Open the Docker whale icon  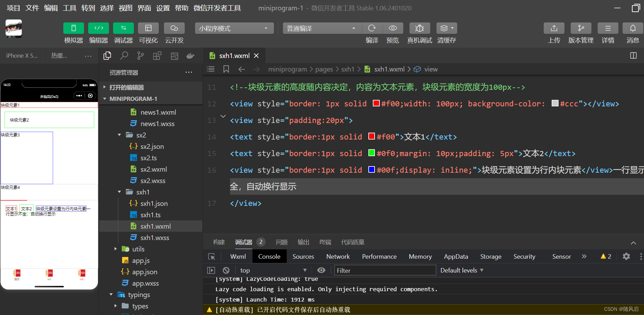(191, 56)
